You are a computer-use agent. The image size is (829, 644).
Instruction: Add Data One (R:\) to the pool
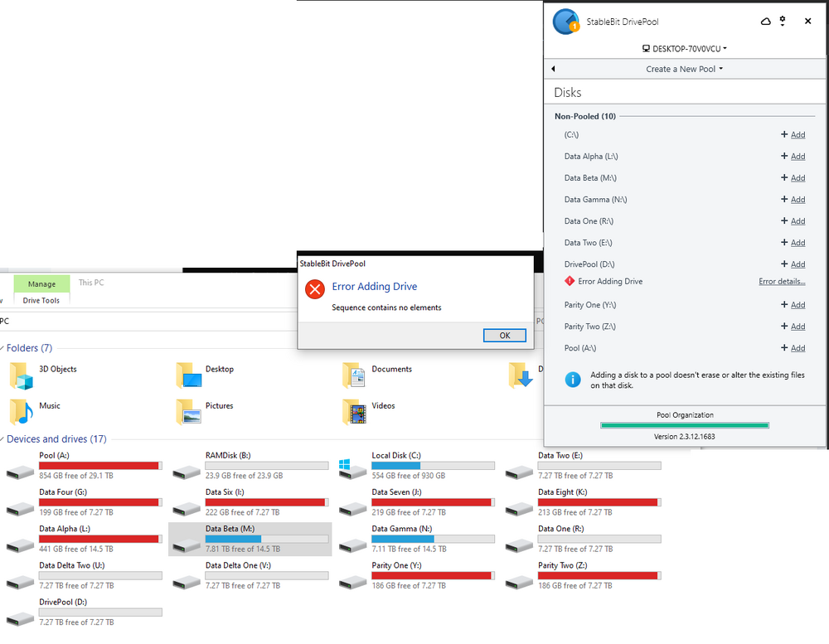[x=793, y=221]
